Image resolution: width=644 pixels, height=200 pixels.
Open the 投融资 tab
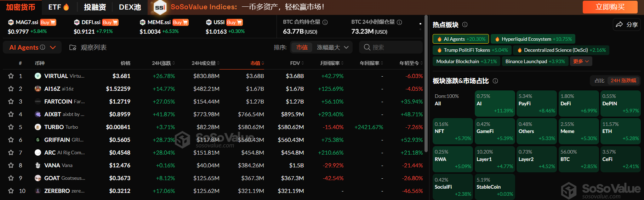(x=95, y=7)
